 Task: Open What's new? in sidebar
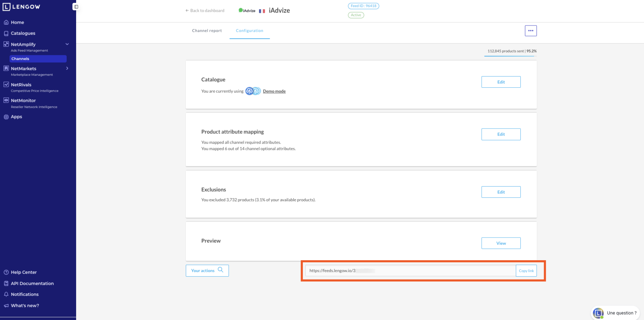(25, 306)
